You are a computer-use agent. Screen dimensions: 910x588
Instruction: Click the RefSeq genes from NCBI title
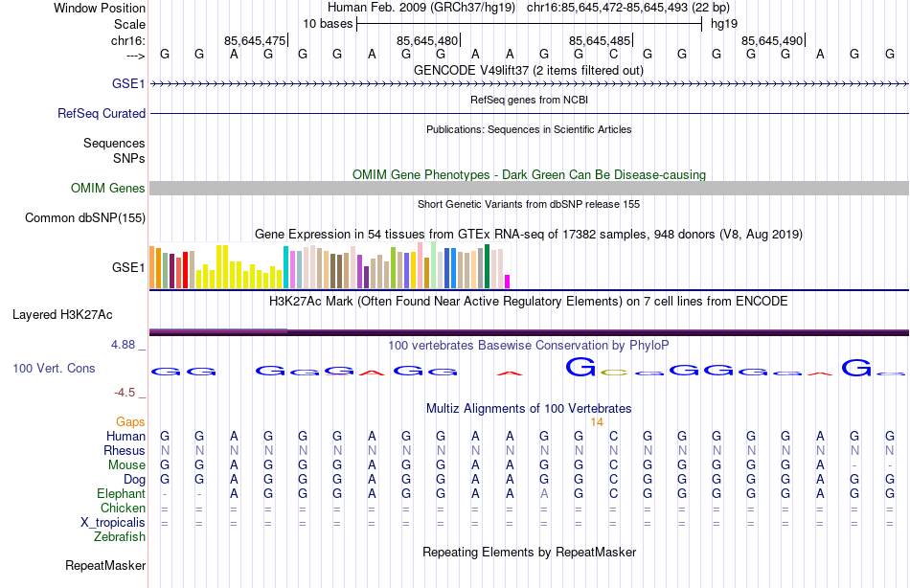(529, 100)
